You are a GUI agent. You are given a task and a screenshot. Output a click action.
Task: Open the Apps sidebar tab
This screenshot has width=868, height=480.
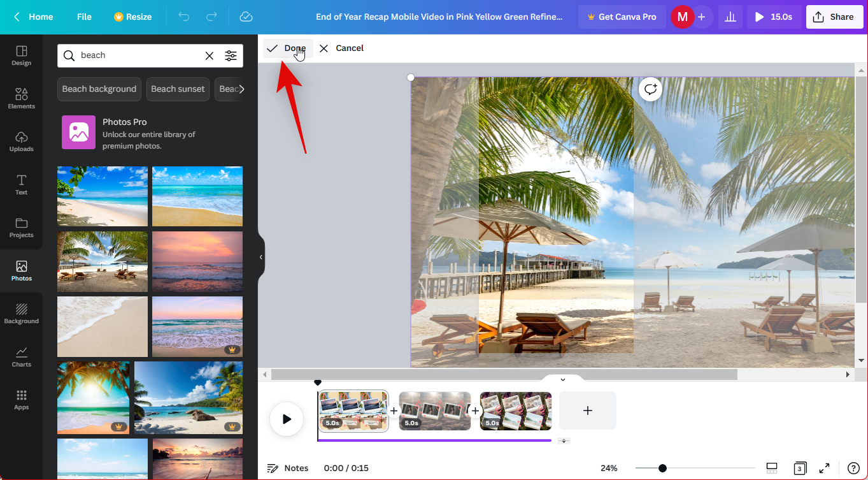pos(21,400)
